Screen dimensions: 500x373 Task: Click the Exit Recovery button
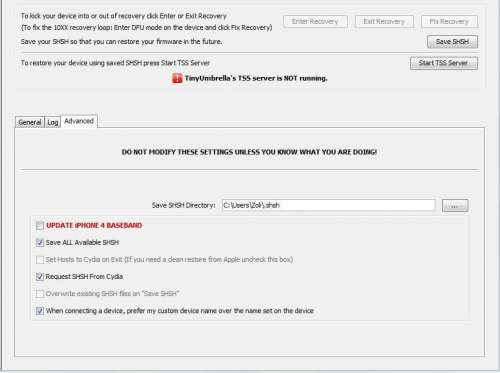[384, 22]
